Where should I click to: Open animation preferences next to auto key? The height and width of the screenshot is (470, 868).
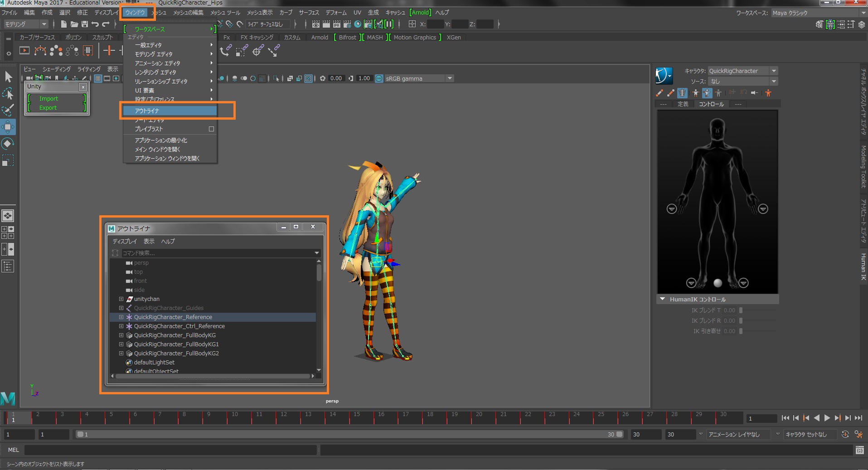[858, 434]
